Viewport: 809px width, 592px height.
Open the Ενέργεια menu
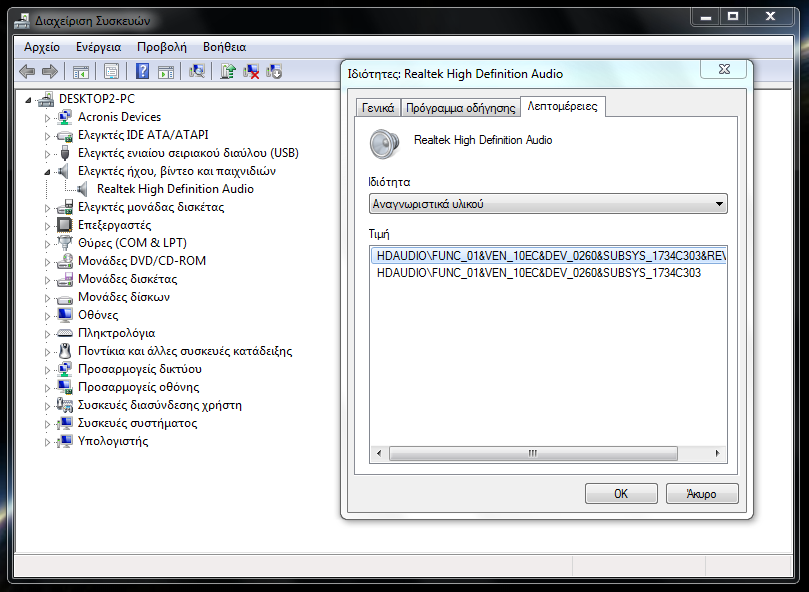click(99, 47)
